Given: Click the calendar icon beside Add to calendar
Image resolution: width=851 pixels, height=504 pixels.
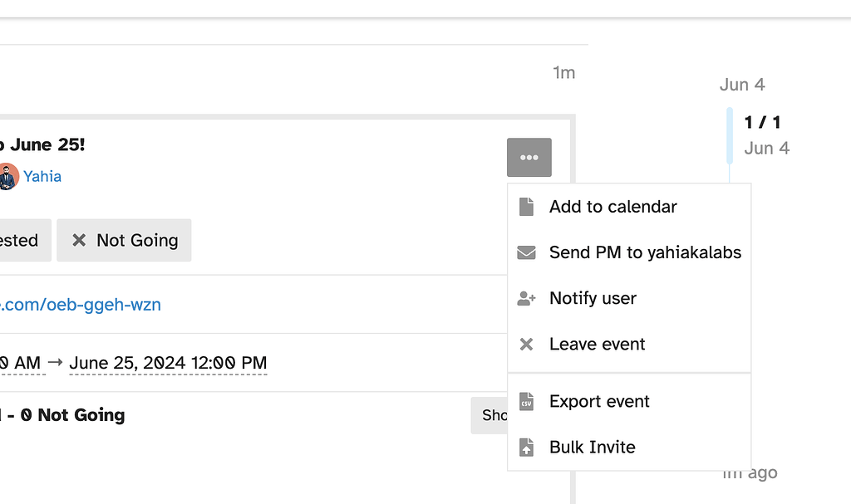Looking at the screenshot, I should point(527,206).
